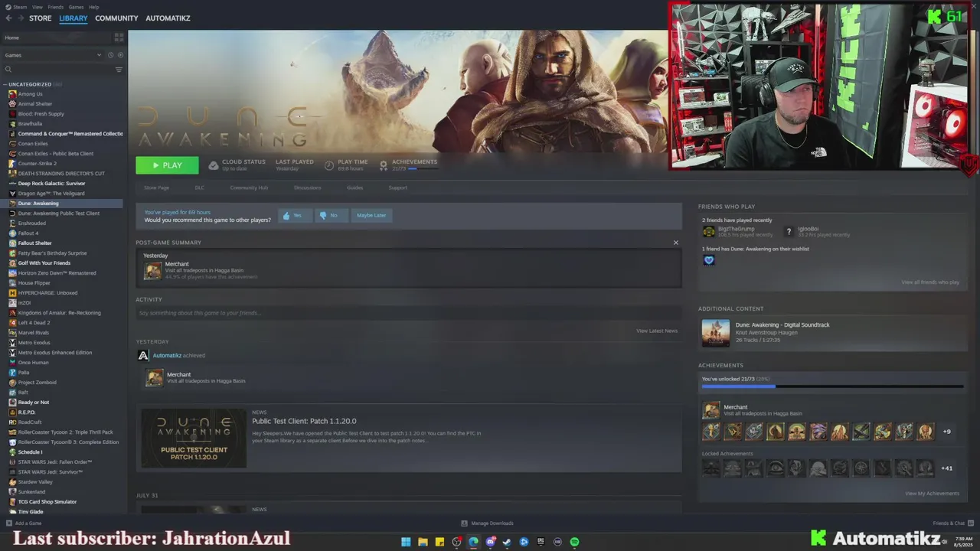980x551 pixels.
Task: Switch library to grid collections view
Action: 119,37
